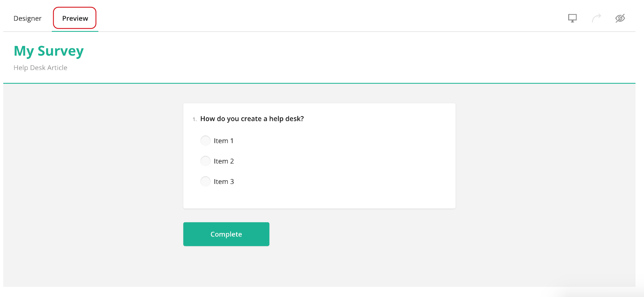Click the Help Desk Article subtitle
Viewport: 644px width, 297px height.
click(x=40, y=67)
